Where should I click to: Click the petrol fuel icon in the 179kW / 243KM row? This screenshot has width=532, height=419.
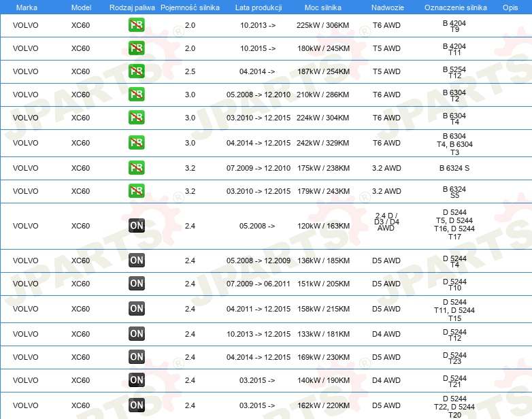point(136,190)
